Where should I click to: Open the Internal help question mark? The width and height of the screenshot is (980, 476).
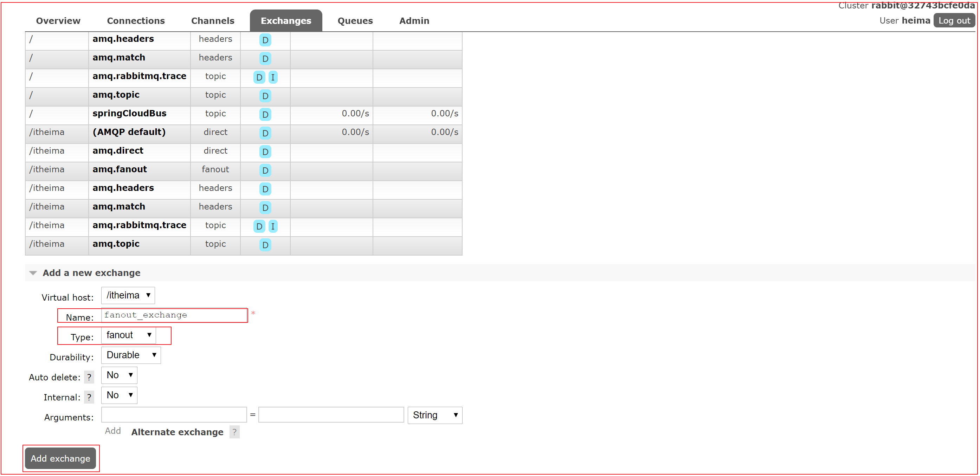pos(89,397)
